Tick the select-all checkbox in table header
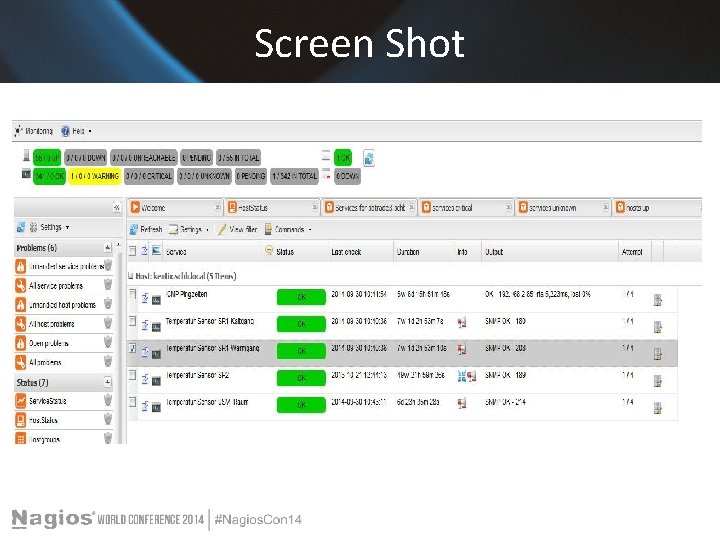 pos(132,251)
